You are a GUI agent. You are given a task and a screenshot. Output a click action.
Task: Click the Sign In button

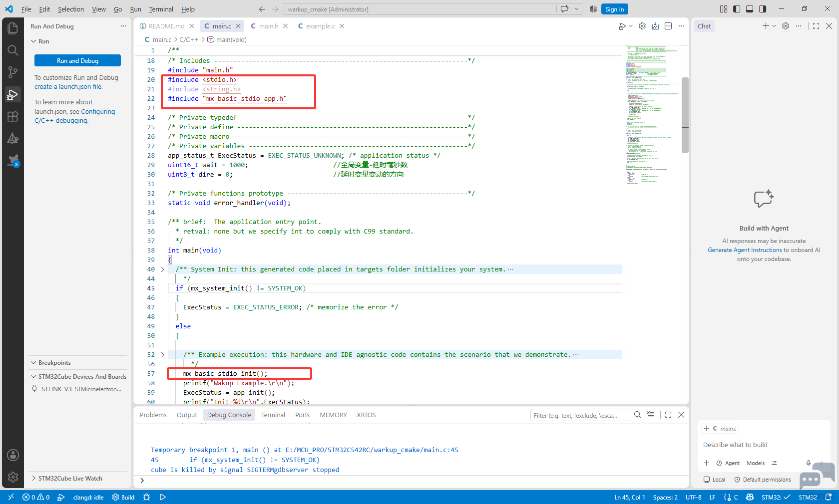pyautogui.click(x=614, y=9)
